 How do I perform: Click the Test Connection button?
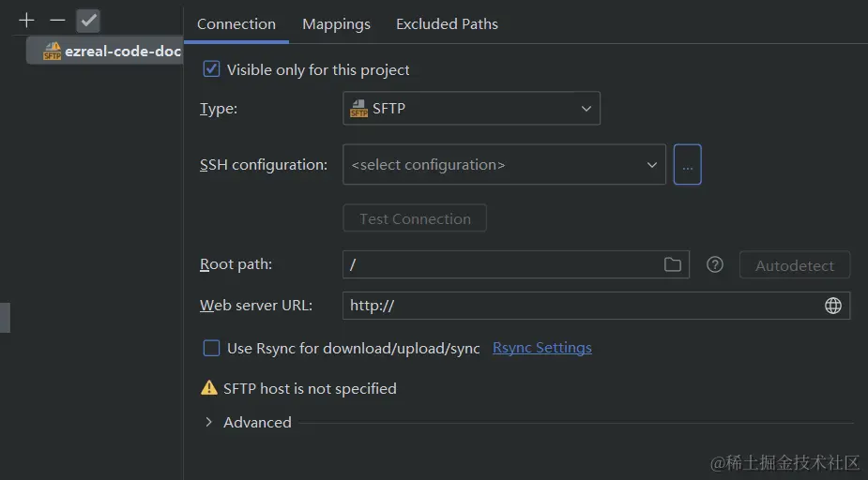coord(415,218)
